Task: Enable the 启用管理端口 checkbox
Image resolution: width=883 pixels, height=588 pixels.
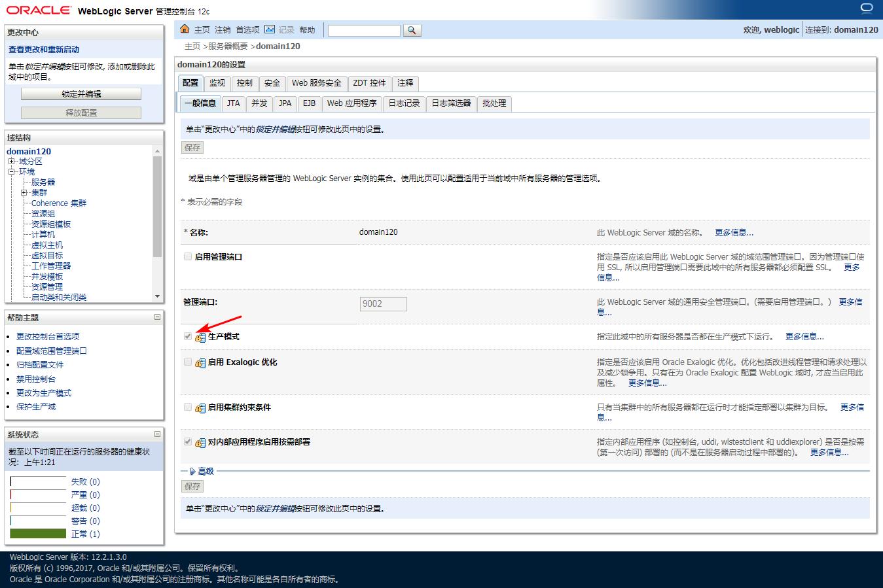Action: click(187, 256)
